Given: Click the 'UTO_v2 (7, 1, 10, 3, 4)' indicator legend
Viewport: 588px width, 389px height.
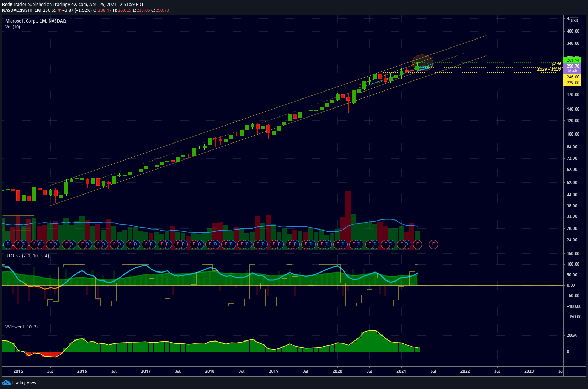Looking at the screenshot, I should tap(27, 256).
